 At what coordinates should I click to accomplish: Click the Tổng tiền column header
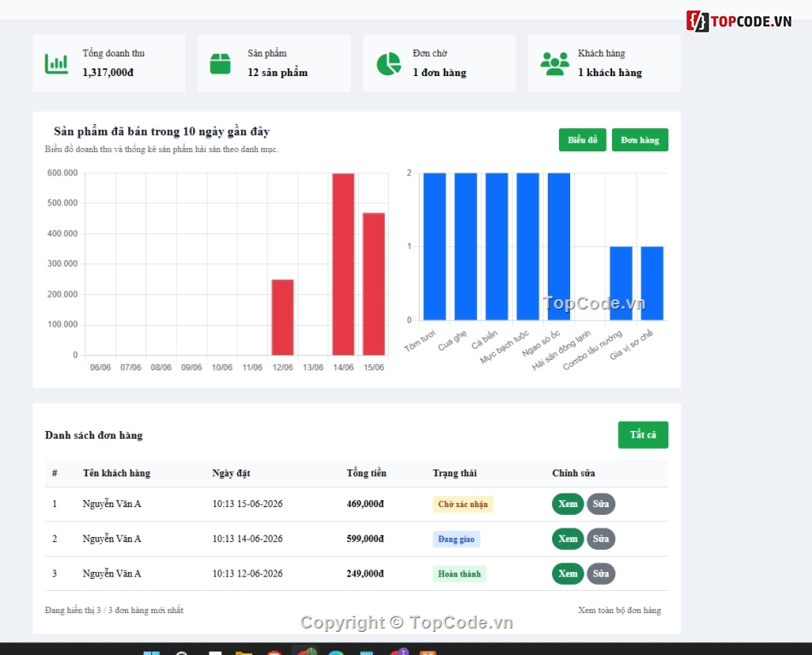pyautogui.click(x=366, y=473)
